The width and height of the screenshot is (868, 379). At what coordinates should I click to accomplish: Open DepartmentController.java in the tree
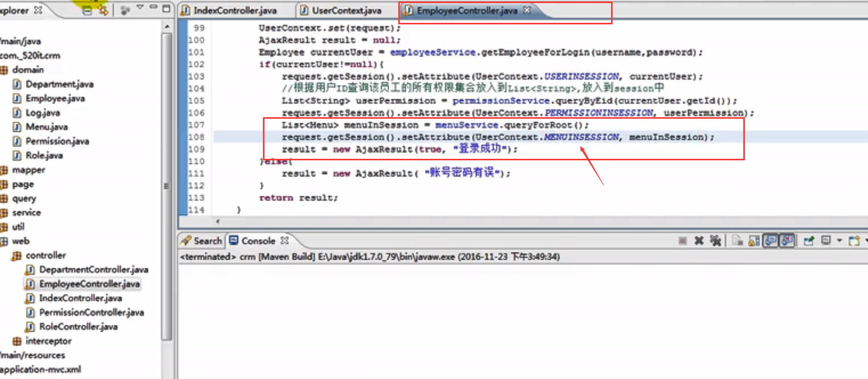click(94, 269)
